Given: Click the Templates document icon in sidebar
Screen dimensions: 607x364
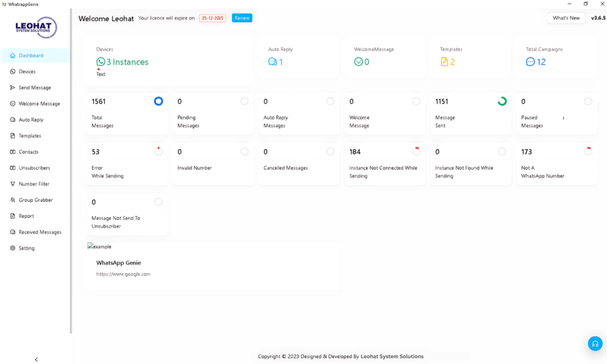Looking at the screenshot, I should coord(13,136).
